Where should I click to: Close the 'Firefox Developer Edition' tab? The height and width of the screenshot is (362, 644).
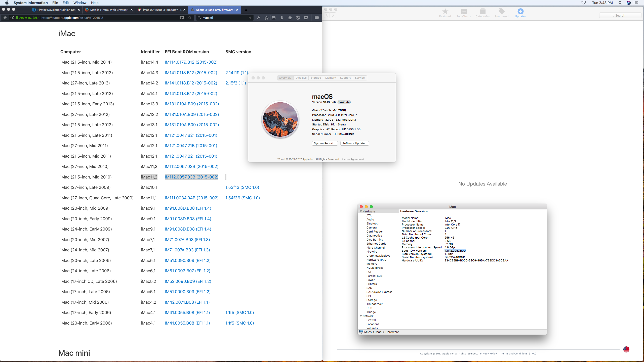[x=79, y=10]
